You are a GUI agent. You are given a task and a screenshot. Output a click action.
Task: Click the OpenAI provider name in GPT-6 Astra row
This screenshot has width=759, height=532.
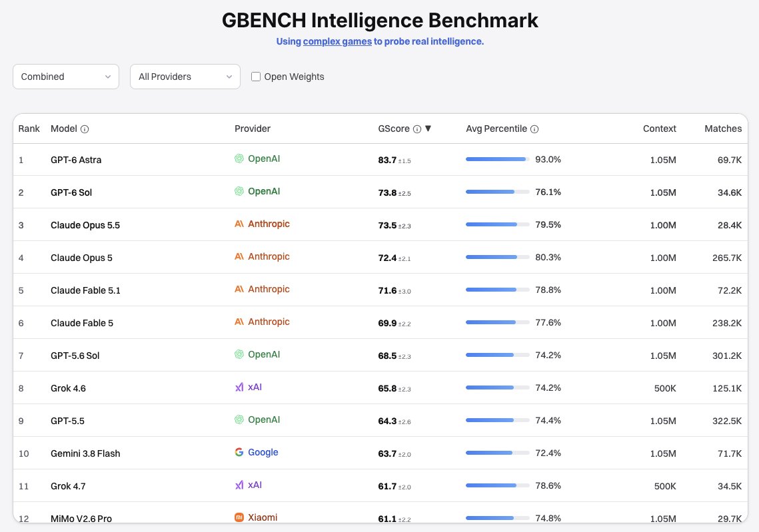[x=264, y=158]
